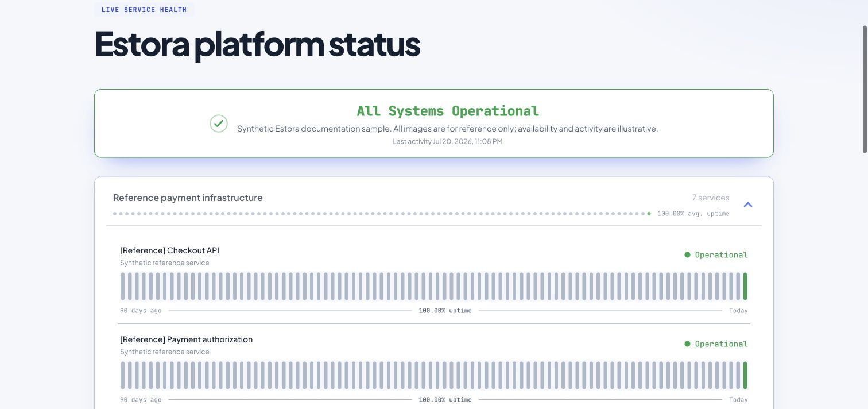The width and height of the screenshot is (868, 409).
Task: Click the Operational status label for Payment authorization
Action: pos(721,344)
